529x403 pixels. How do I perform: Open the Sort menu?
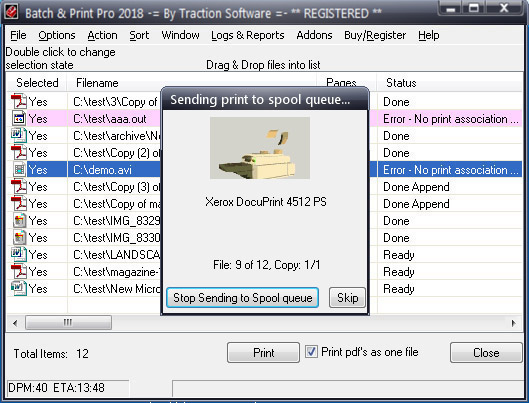tap(139, 35)
